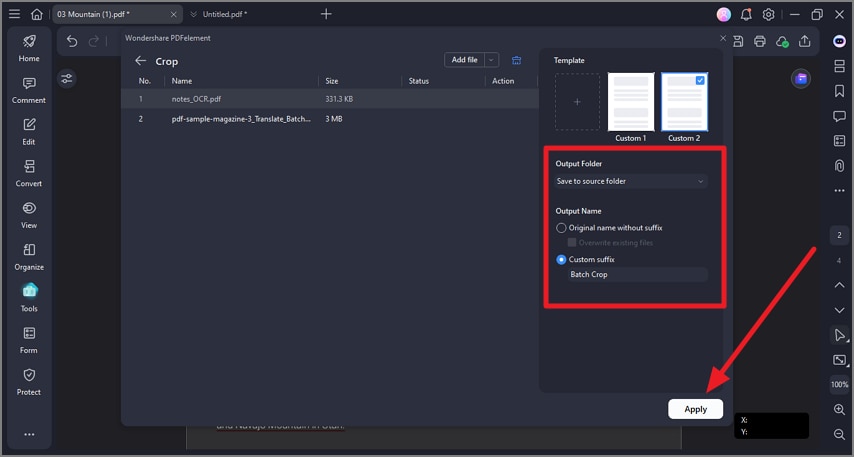Screen dimensions: 854x457
Task: Open the Protect sidebar tool
Action: coord(29,382)
